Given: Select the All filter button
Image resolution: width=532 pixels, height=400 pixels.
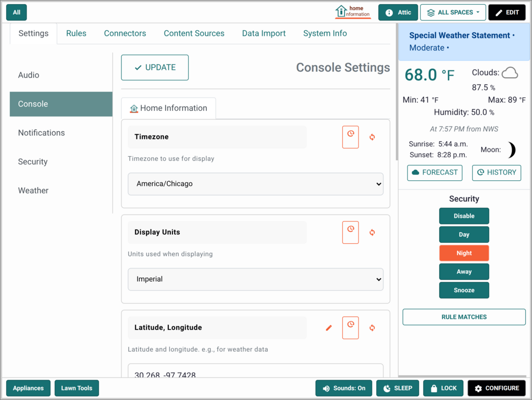Looking at the screenshot, I should pos(17,12).
